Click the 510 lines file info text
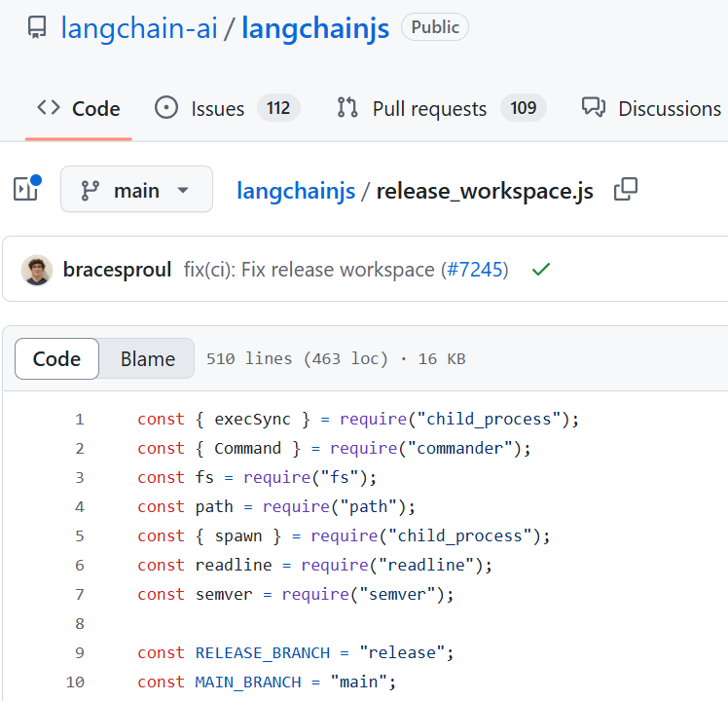 [336, 358]
